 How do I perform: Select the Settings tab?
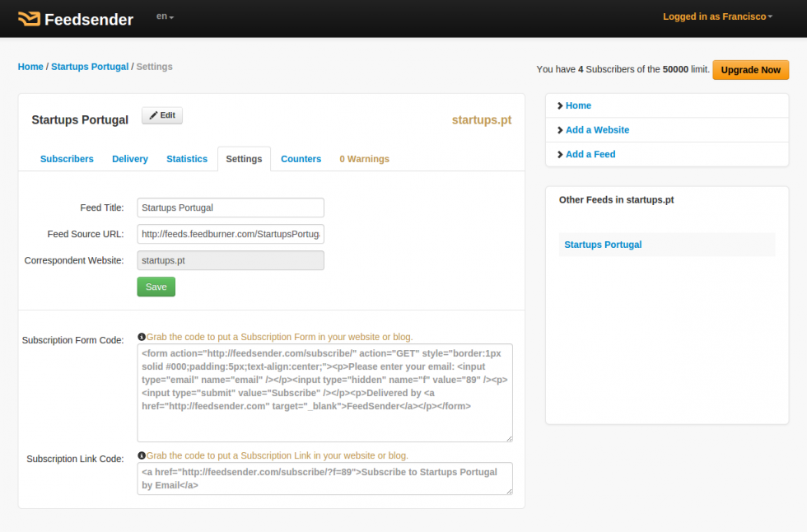(244, 159)
